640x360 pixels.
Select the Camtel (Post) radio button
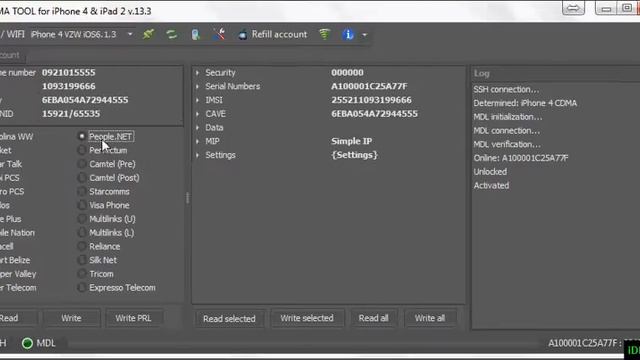82,178
